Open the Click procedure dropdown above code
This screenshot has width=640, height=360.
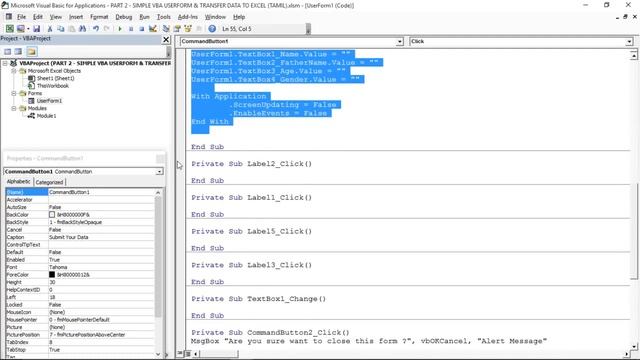629,41
